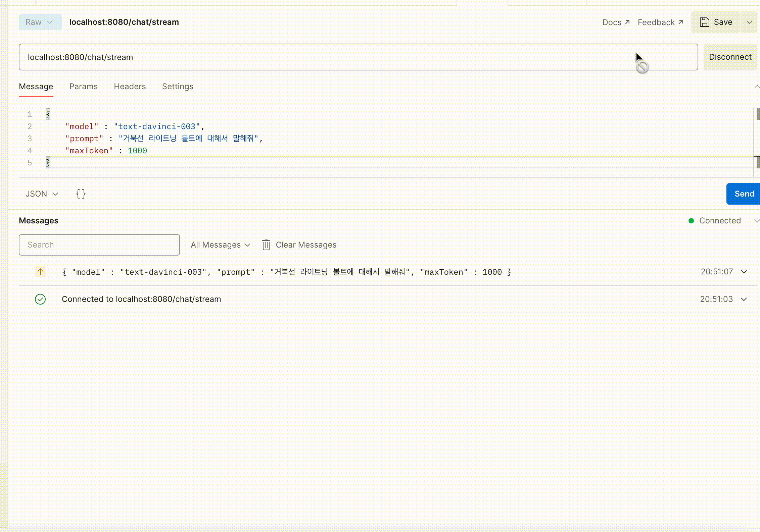Expand the 20:51:07 sent message
Viewport: 760px width, 532px height.
click(744, 272)
